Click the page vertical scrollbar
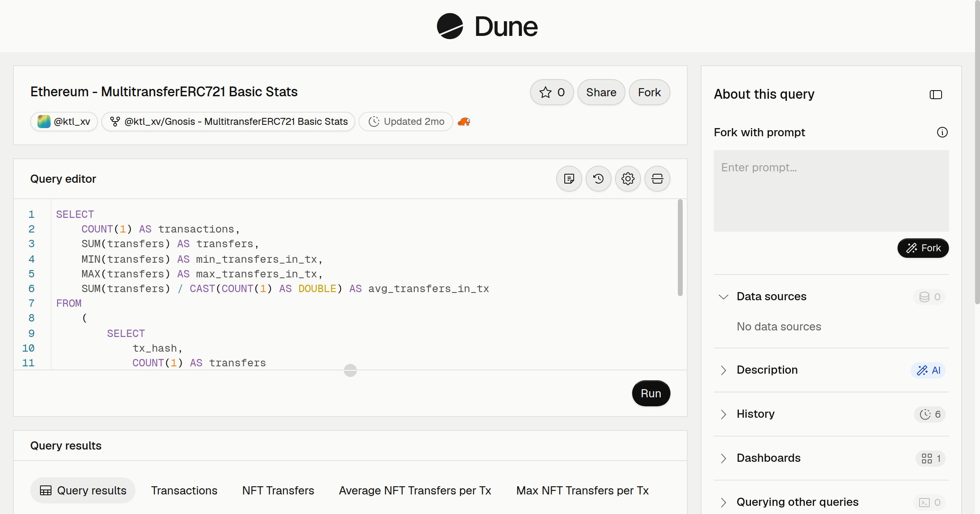Image resolution: width=980 pixels, height=514 pixels. pos(977,153)
